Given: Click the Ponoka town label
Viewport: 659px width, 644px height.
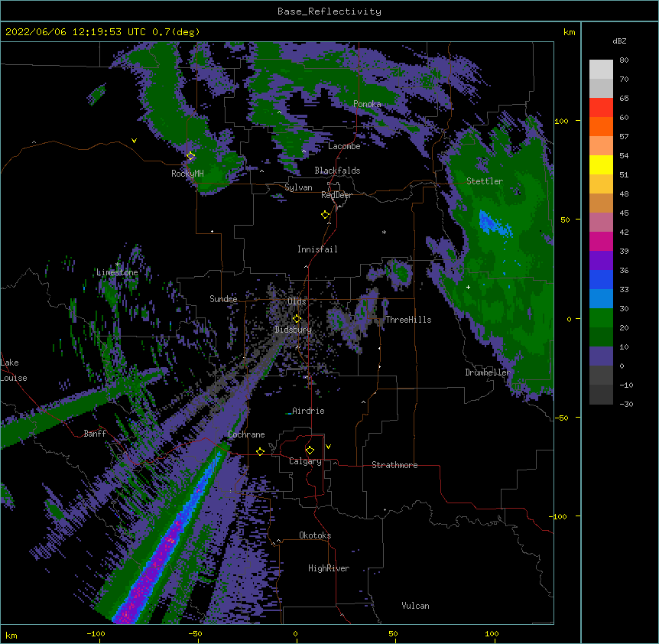Looking at the screenshot, I should pyautogui.click(x=367, y=104).
